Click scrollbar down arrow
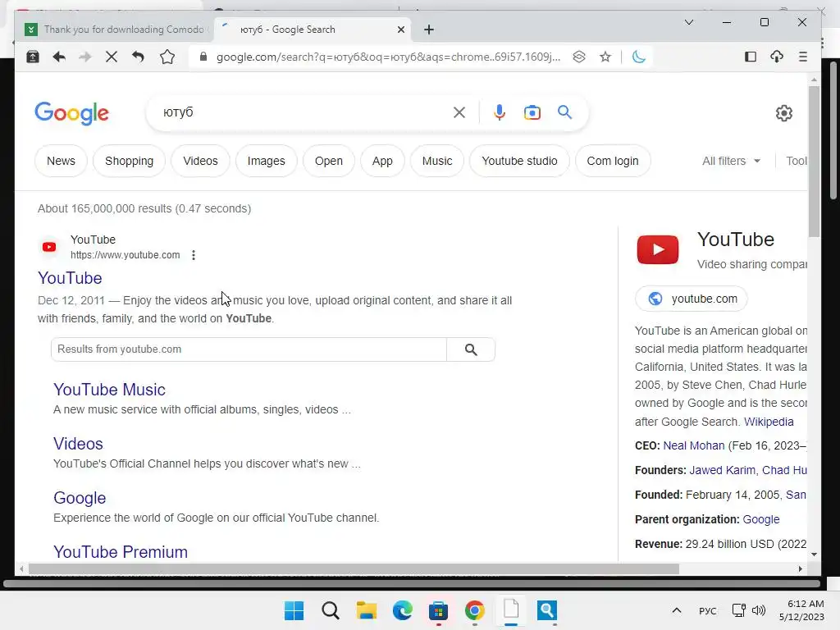 click(815, 555)
